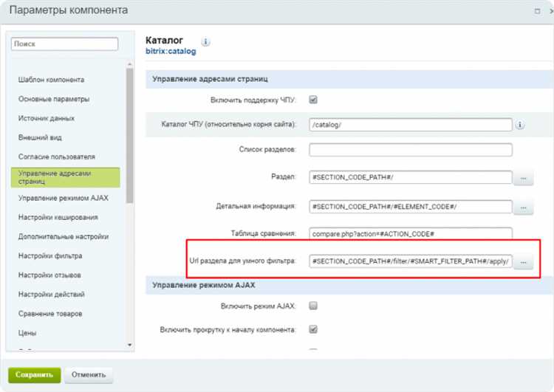554x392 pixels.
Task: Open ellipsis button next to Детальная информация field
Action: (x=523, y=207)
